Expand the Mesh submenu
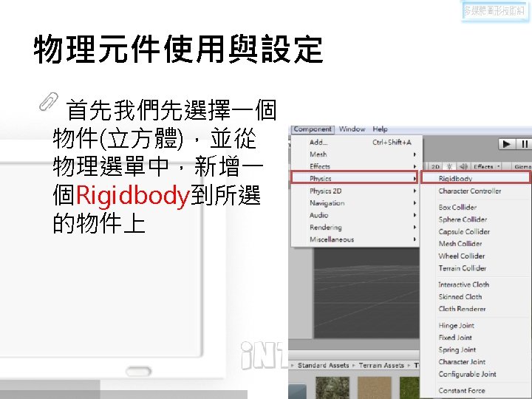532x399 pixels. (x=355, y=154)
